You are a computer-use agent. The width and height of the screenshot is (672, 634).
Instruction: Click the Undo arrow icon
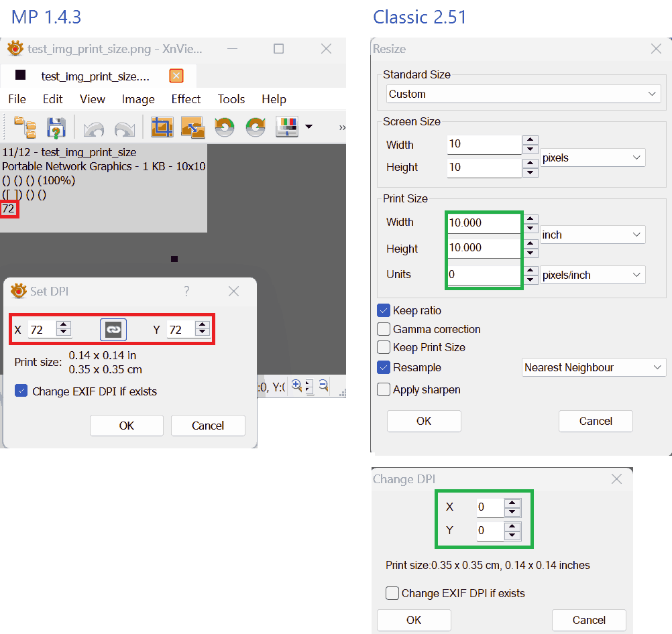click(93, 129)
